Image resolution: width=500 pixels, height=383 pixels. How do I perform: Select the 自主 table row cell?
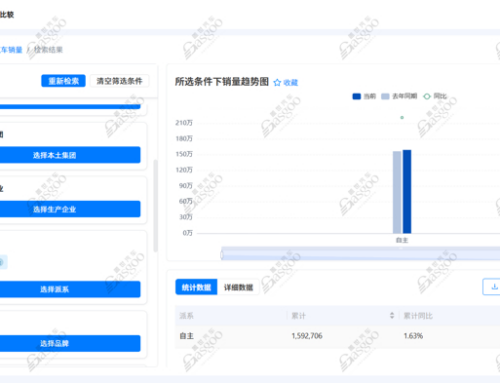187,336
